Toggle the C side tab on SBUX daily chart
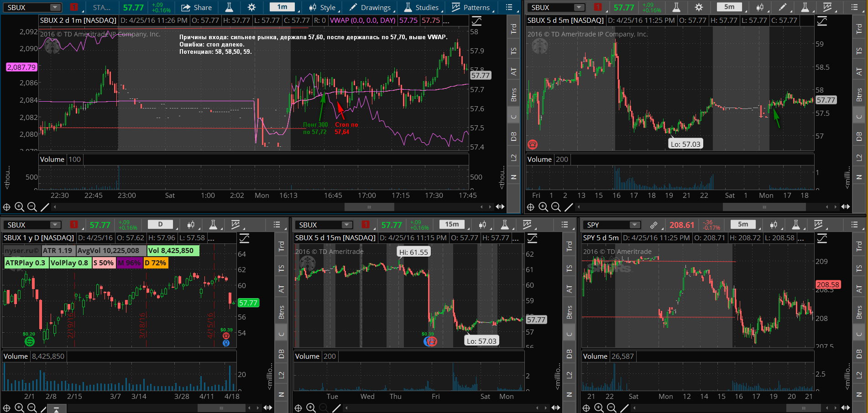 [281, 334]
